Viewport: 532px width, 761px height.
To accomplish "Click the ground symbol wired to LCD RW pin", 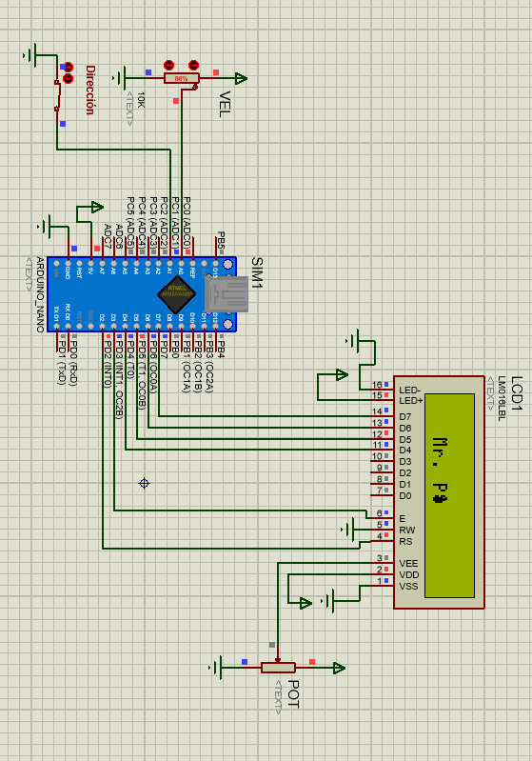I will tap(349, 530).
